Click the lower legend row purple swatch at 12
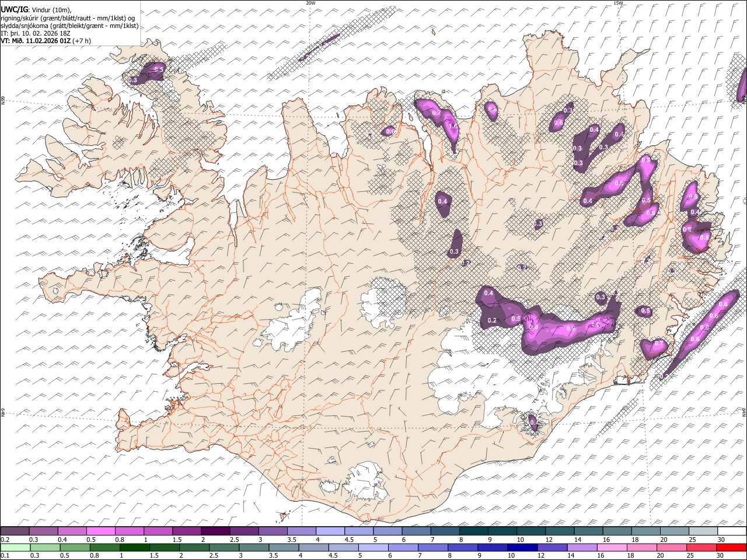 (x=552, y=547)
